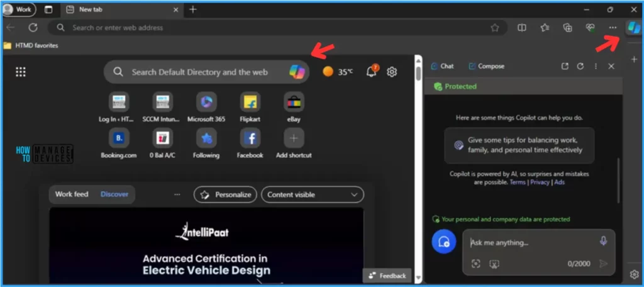This screenshot has width=644, height=287.
Task: Open the eBay shortcut
Action: (294, 108)
